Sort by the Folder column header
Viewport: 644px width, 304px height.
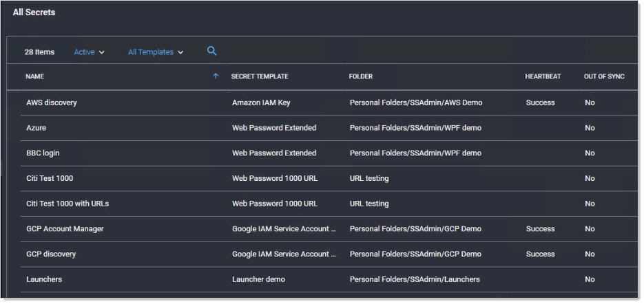(x=361, y=77)
